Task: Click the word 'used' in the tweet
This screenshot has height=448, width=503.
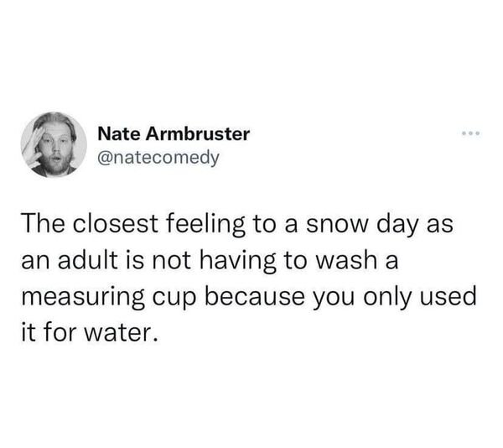Action: [438, 298]
